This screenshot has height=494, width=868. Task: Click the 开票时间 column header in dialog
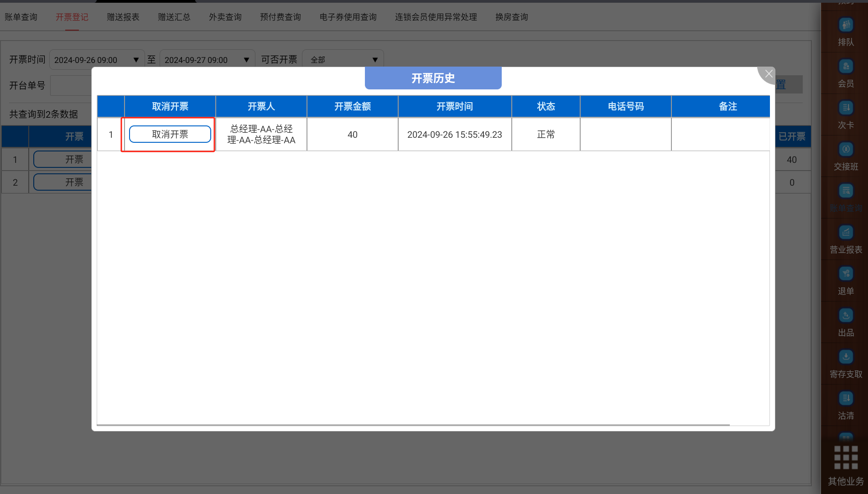tap(454, 106)
